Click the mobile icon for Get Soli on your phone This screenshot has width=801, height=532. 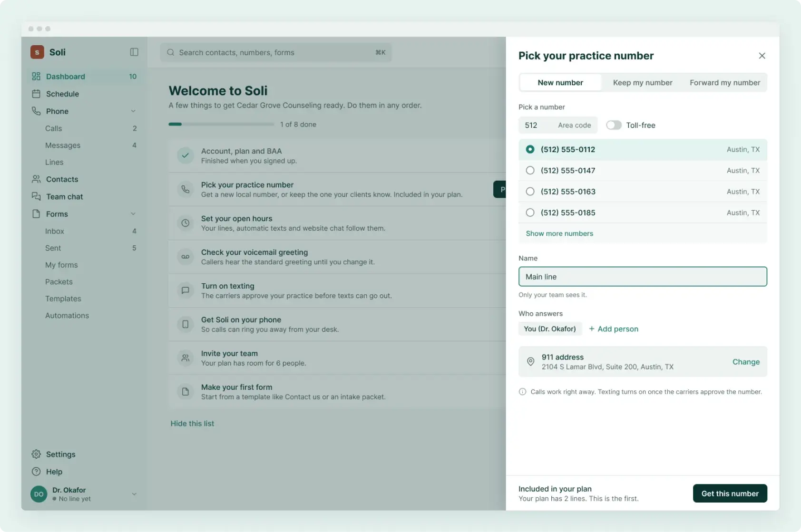(186, 324)
